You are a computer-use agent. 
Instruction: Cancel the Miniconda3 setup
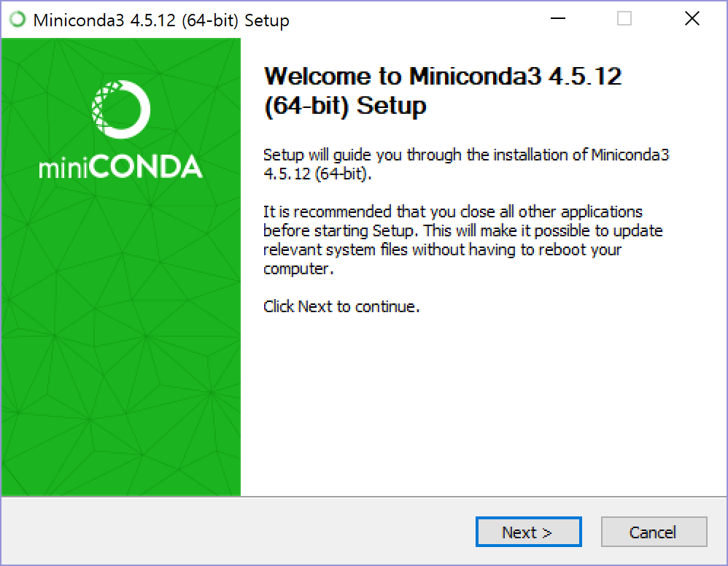click(654, 532)
